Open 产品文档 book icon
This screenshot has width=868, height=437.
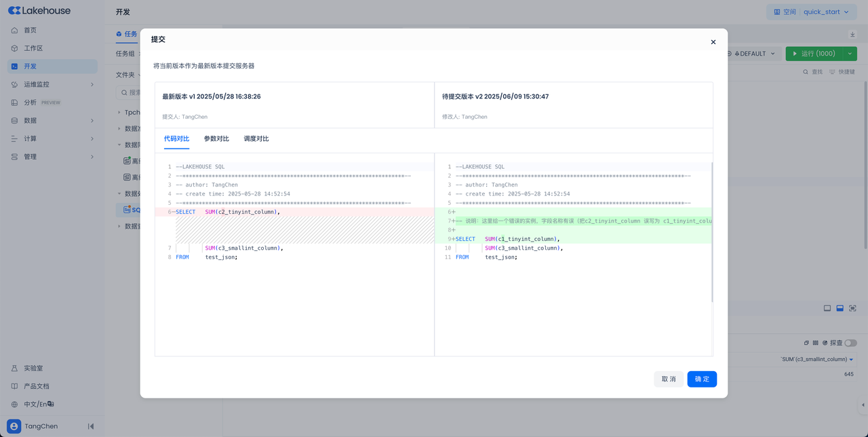(14, 386)
